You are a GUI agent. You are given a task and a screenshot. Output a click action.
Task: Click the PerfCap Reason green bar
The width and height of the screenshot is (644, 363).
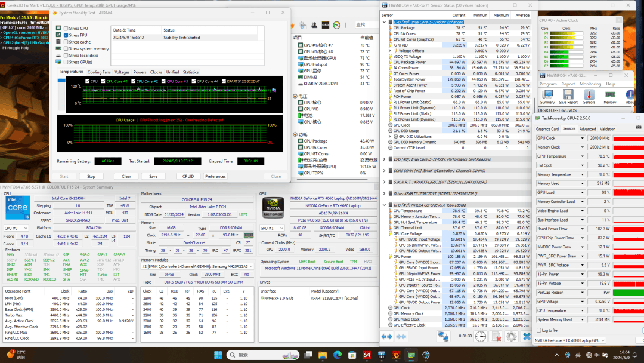pos(628,293)
